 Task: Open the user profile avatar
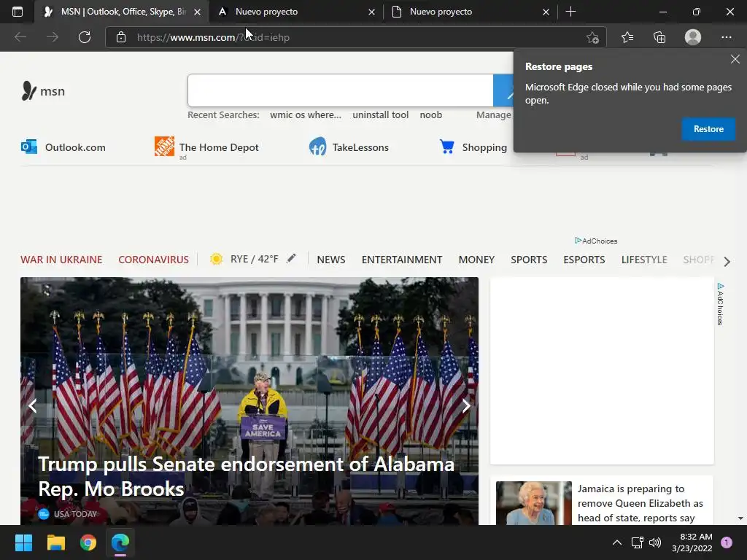click(693, 37)
